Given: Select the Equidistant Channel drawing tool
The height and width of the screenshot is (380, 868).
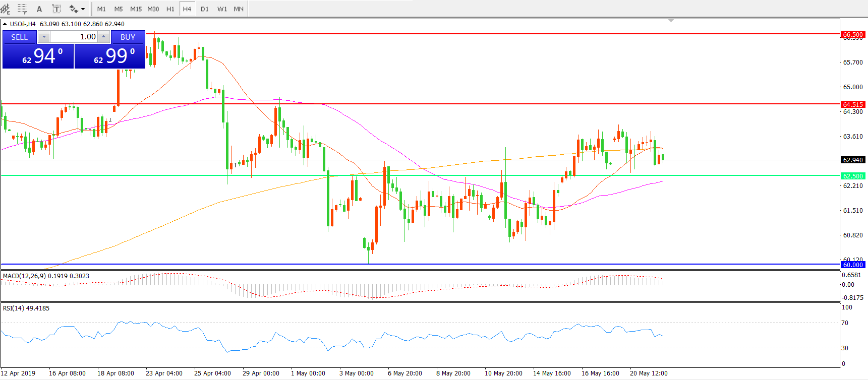Looking at the screenshot, I should 5,9.
